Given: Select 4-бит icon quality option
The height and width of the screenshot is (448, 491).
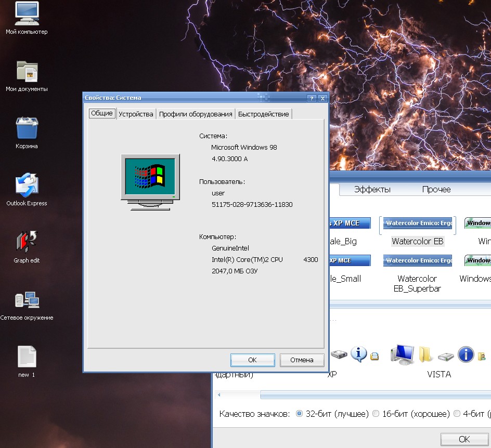Looking at the screenshot, I should tap(457, 414).
